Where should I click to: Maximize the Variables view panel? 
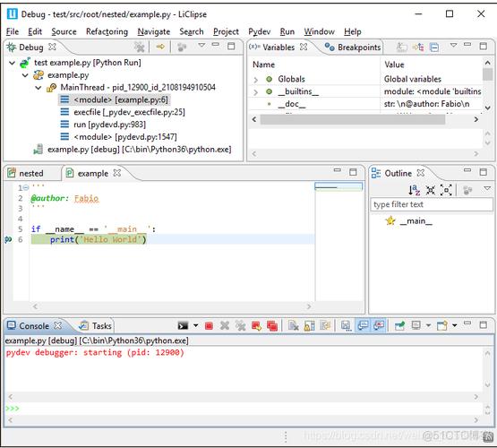484,46
